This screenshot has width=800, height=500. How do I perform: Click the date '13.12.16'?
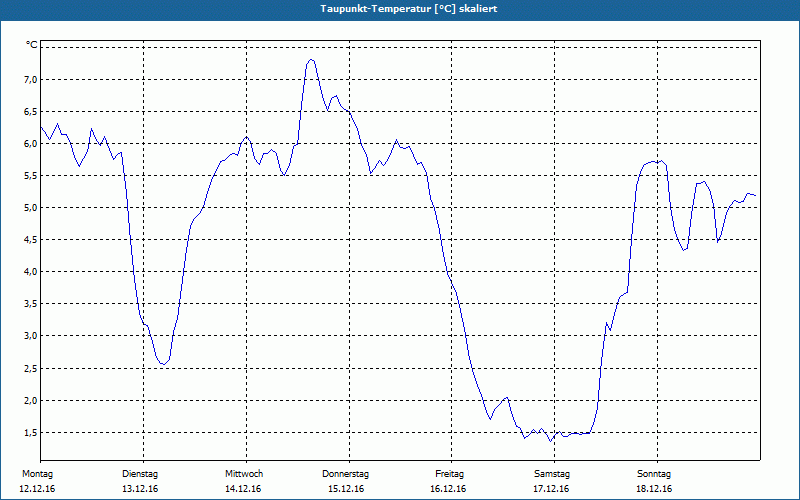tap(140, 489)
